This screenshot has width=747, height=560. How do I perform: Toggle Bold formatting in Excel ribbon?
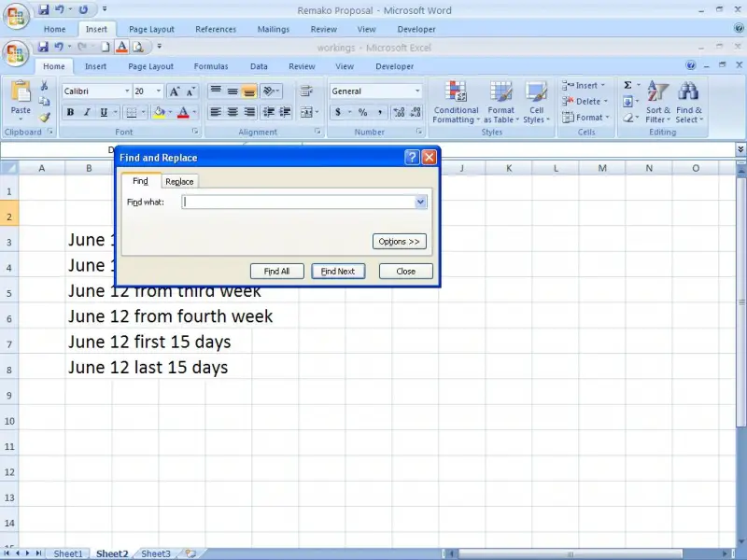(x=70, y=113)
